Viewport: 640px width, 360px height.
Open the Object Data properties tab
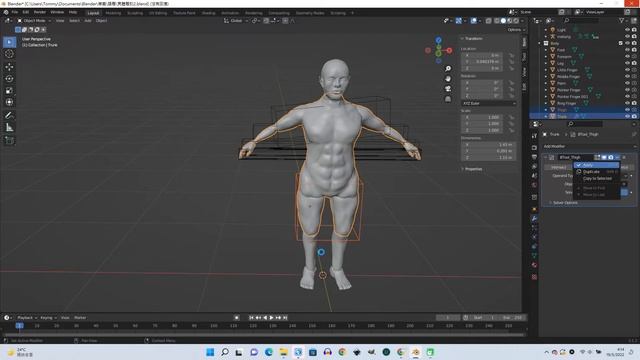[x=534, y=256]
